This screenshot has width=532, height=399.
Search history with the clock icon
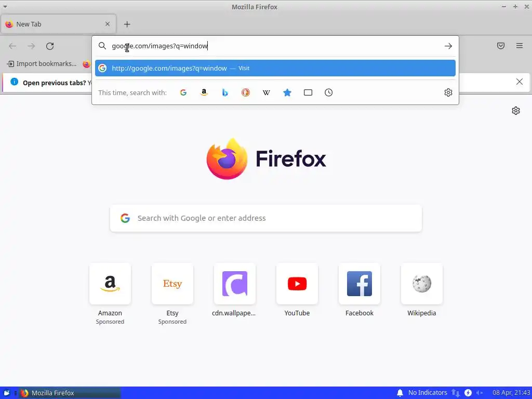(328, 92)
